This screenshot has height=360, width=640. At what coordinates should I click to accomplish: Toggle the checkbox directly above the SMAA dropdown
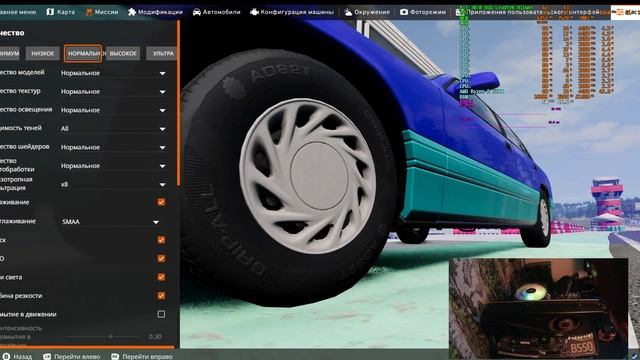pyautogui.click(x=161, y=202)
